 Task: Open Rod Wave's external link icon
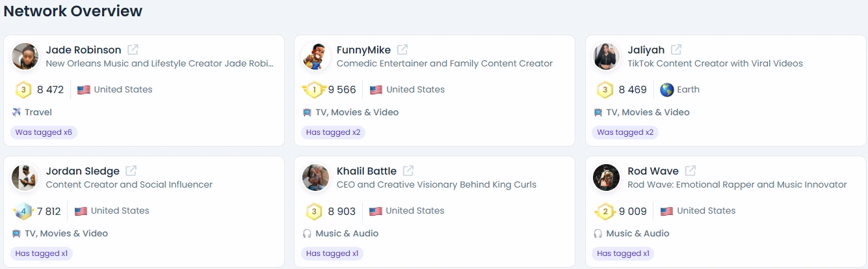tap(690, 171)
